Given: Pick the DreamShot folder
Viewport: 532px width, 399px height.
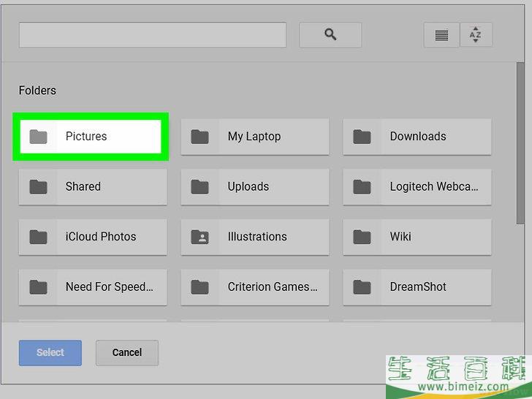Looking at the screenshot, I should (x=417, y=287).
